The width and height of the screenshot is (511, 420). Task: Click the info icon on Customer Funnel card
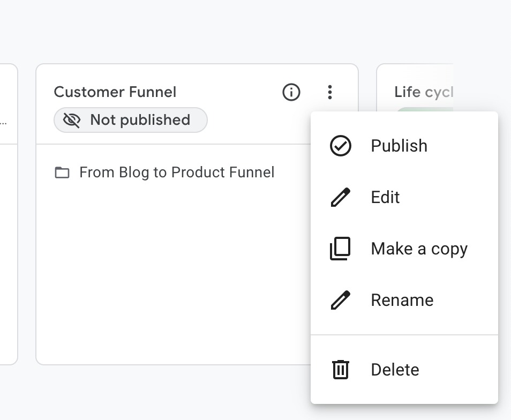(x=291, y=92)
